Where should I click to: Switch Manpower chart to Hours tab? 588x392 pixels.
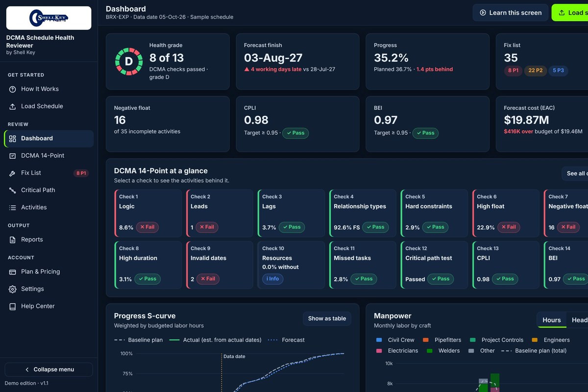click(551, 320)
